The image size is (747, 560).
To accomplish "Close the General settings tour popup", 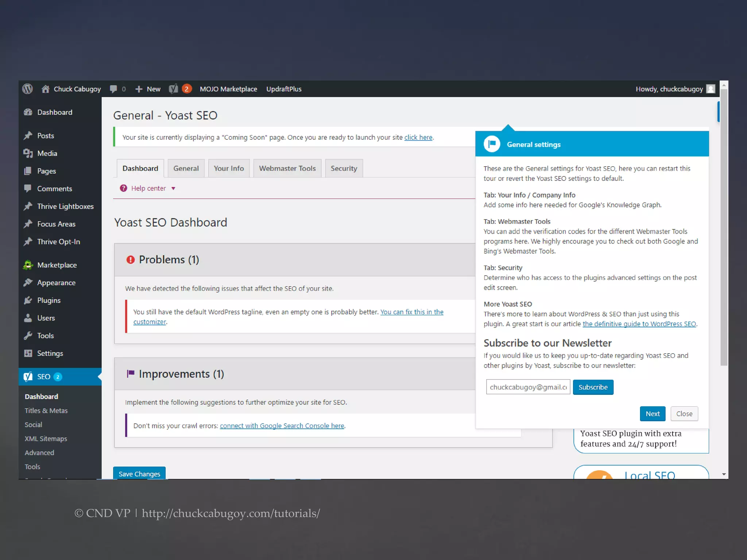I will 684,414.
